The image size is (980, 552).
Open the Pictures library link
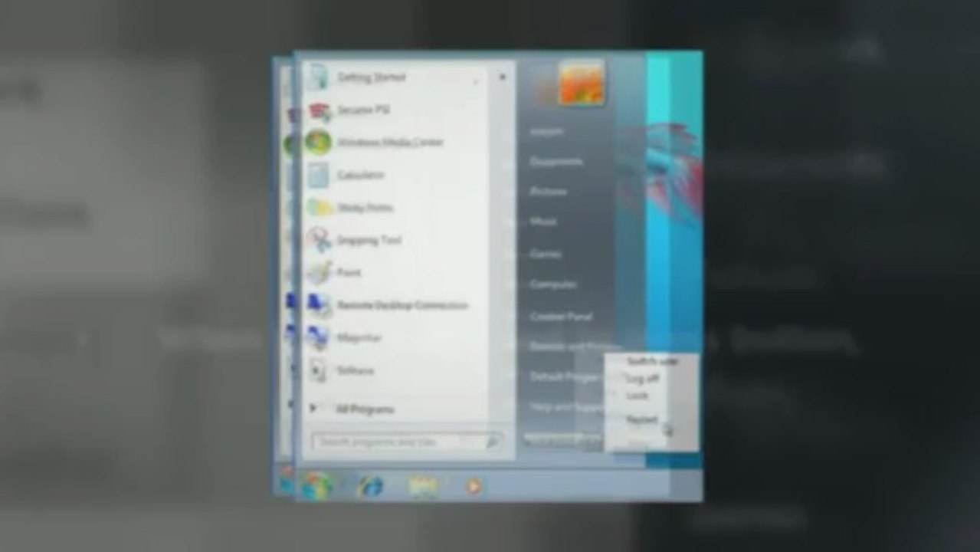tap(549, 192)
